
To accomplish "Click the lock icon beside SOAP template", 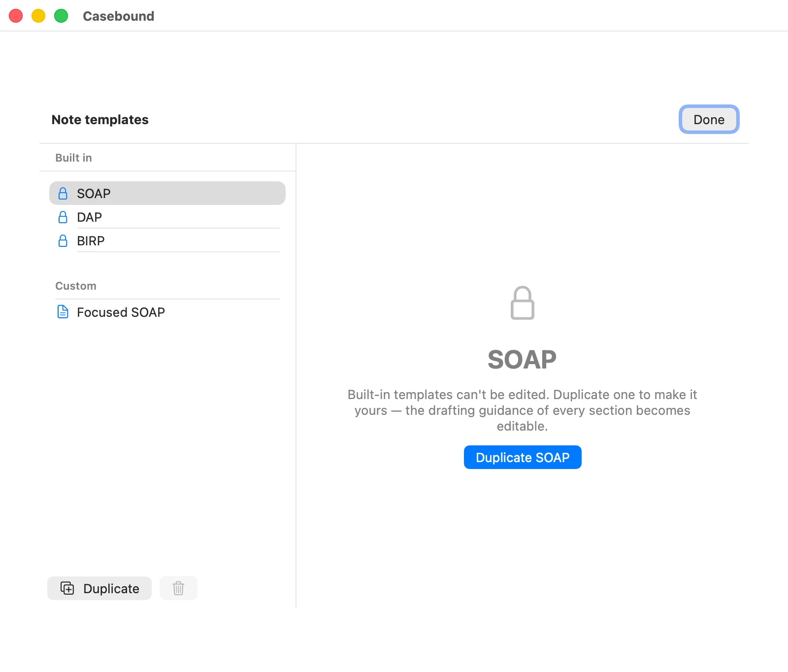I will pyautogui.click(x=63, y=193).
